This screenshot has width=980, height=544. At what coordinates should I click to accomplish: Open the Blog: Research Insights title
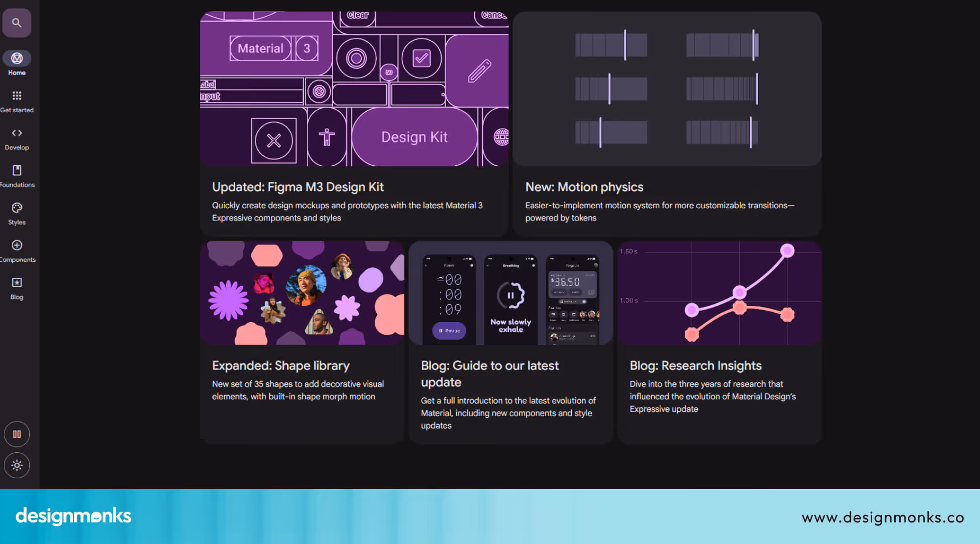click(695, 366)
